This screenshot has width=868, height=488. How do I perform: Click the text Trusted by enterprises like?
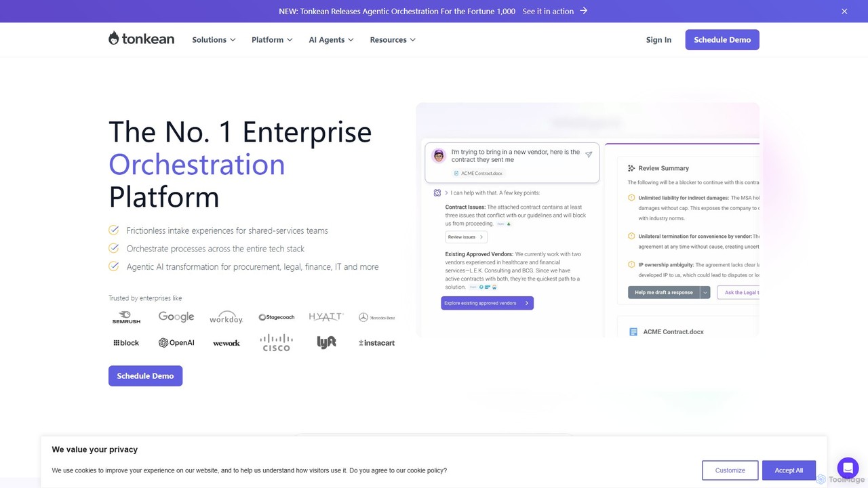[x=145, y=298]
